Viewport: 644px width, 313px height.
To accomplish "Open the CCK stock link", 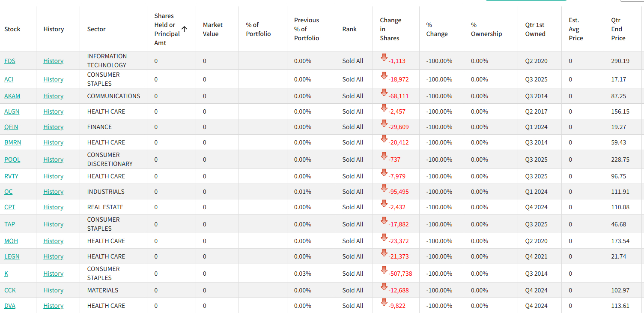I will (x=10, y=290).
